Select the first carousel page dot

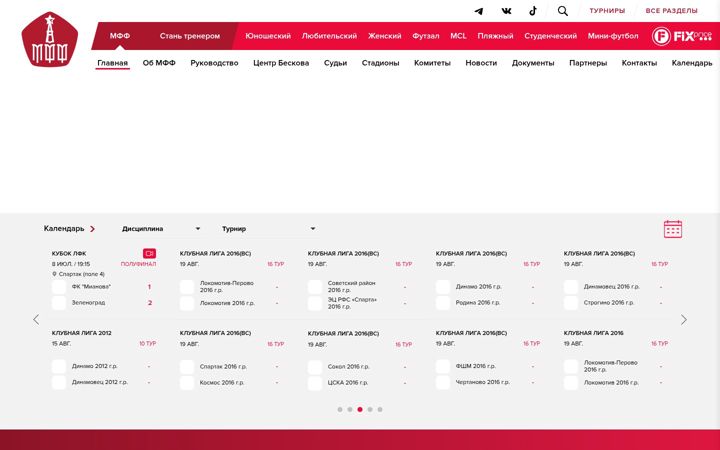[x=340, y=410]
